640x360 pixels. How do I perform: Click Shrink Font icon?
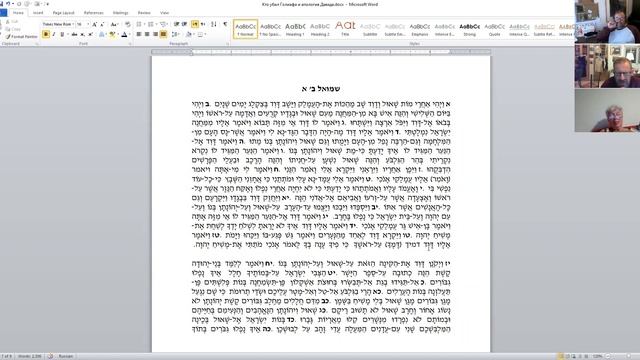pyautogui.click(x=102, y=24)
